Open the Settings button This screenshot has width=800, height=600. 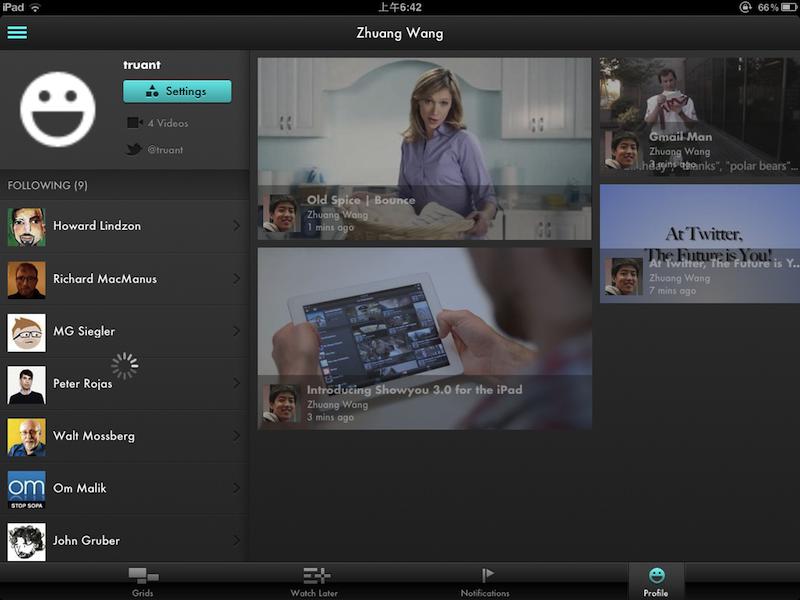tap(177, 91)
